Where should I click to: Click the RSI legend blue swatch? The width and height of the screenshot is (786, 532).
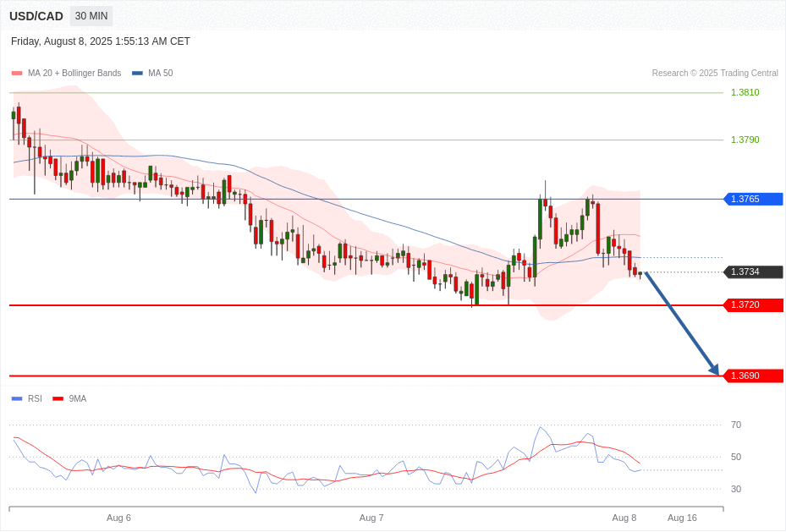(x=17, y=398)
